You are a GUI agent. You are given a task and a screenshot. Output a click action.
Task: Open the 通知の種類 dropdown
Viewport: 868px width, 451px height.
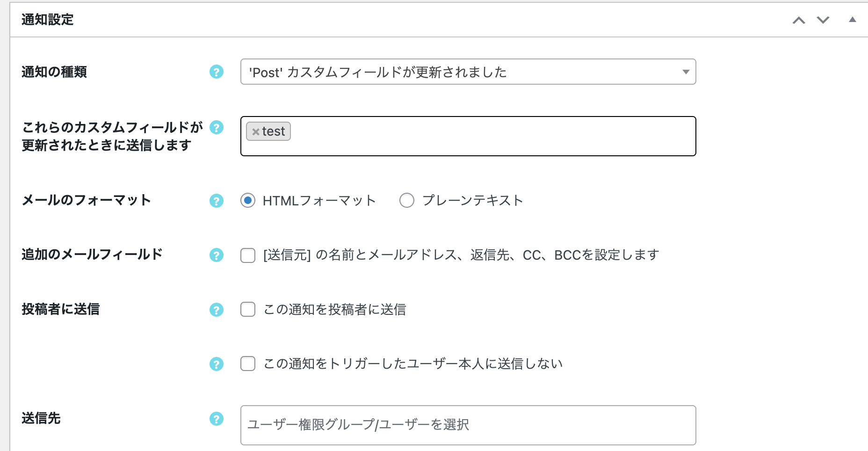coord(468,72)
